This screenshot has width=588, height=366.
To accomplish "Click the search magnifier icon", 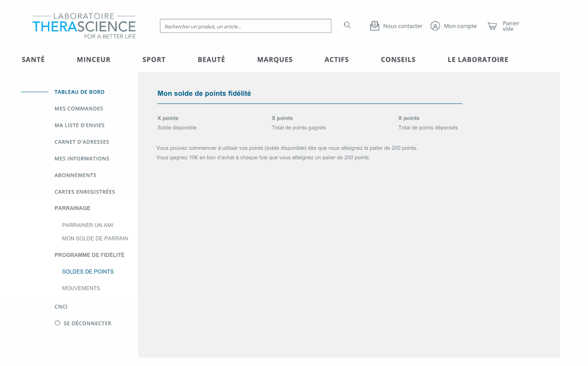I will (347, 25).
